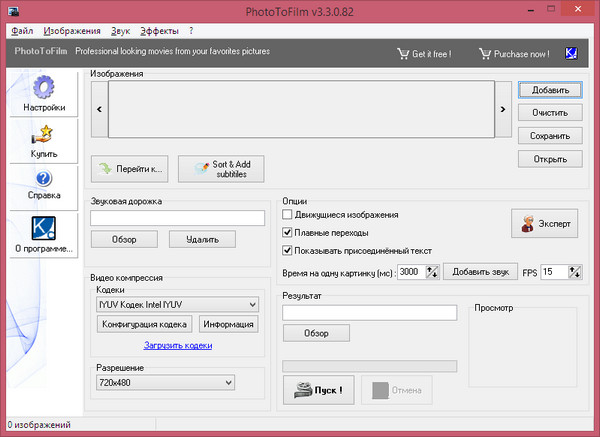Open the Настройки settings gear icon

point(43,87)
